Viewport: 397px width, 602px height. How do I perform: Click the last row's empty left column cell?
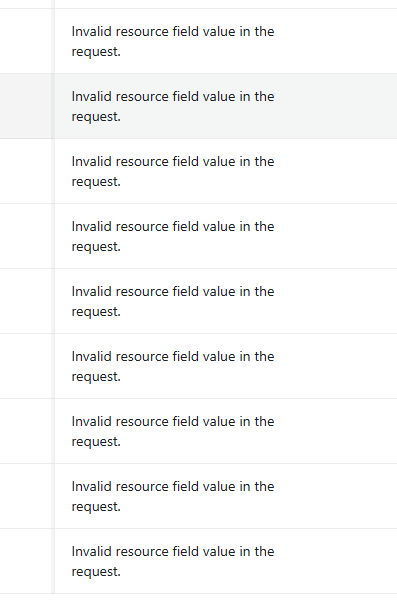(26, 561)
